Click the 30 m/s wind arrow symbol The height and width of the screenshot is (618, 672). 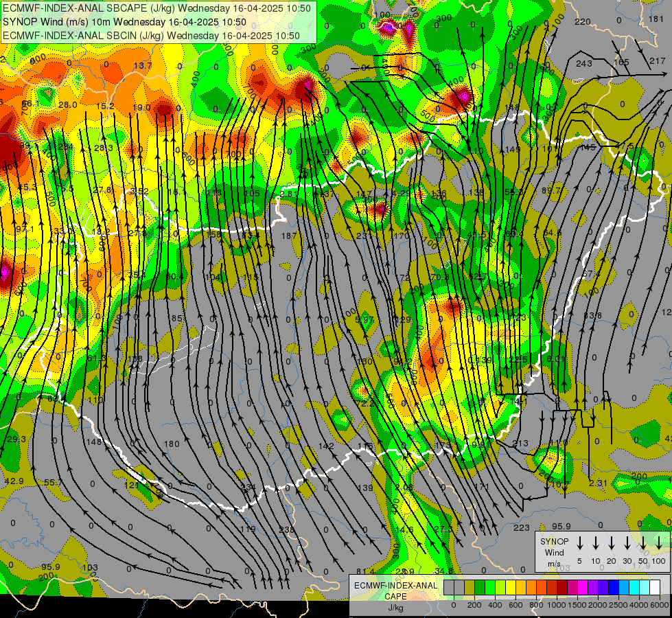click(x=627, y=543)
